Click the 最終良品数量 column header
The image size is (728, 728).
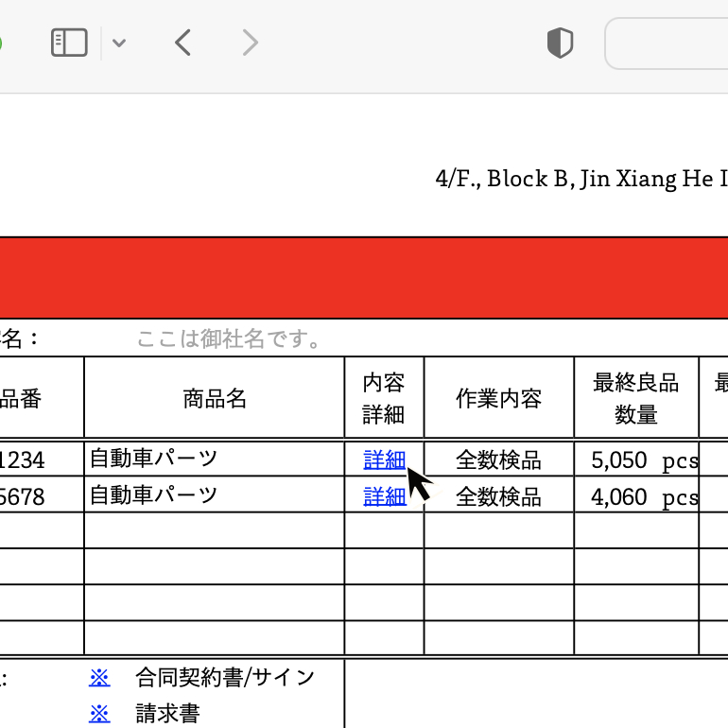[635, 398]
